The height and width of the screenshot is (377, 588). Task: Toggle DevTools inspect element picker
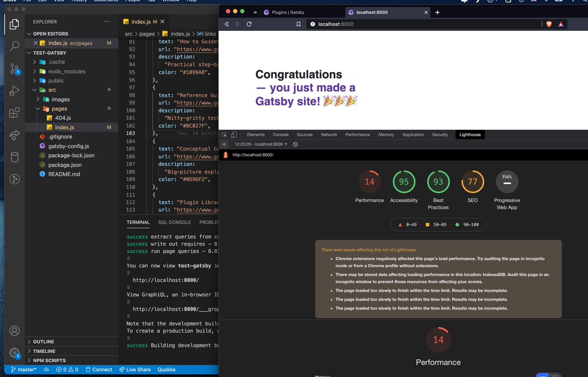[224, 134]
